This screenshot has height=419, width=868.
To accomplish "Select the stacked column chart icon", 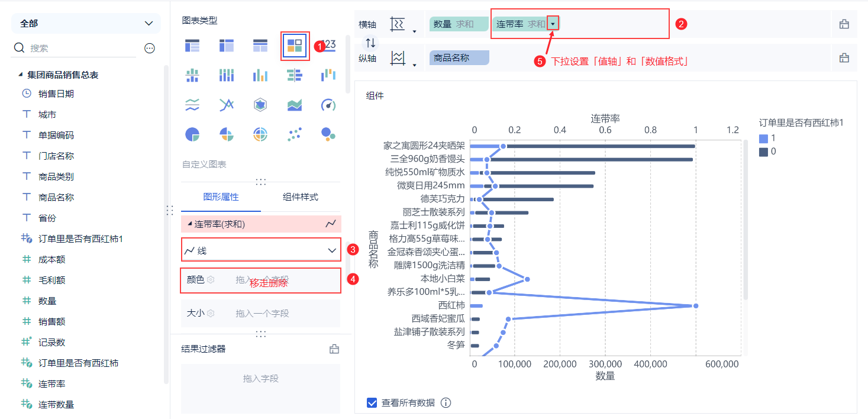I will 227,75.
